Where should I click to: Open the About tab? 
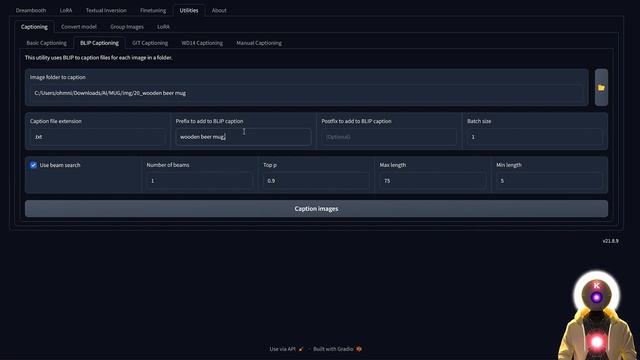[x=219, y=10]
